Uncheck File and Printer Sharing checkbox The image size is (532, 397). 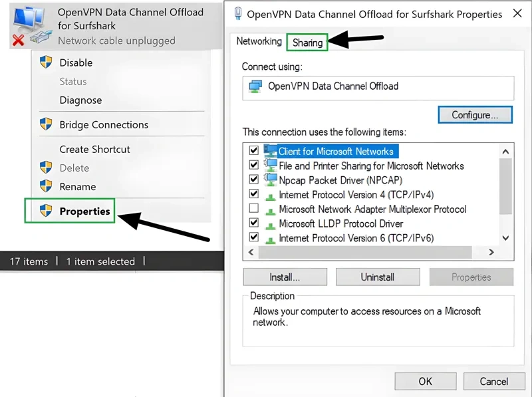click(254, 164)
